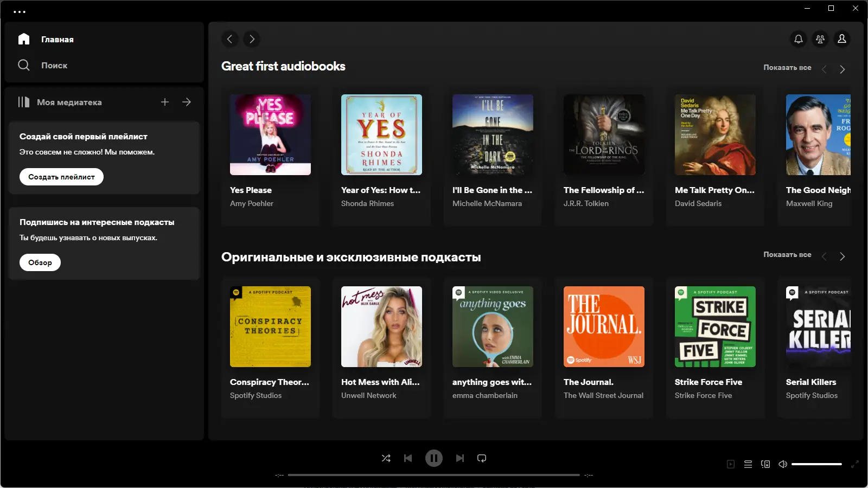This screenshot has width=868, height=488.
Task: Click emma chamberlain publisher text
Action: [485, 396]
